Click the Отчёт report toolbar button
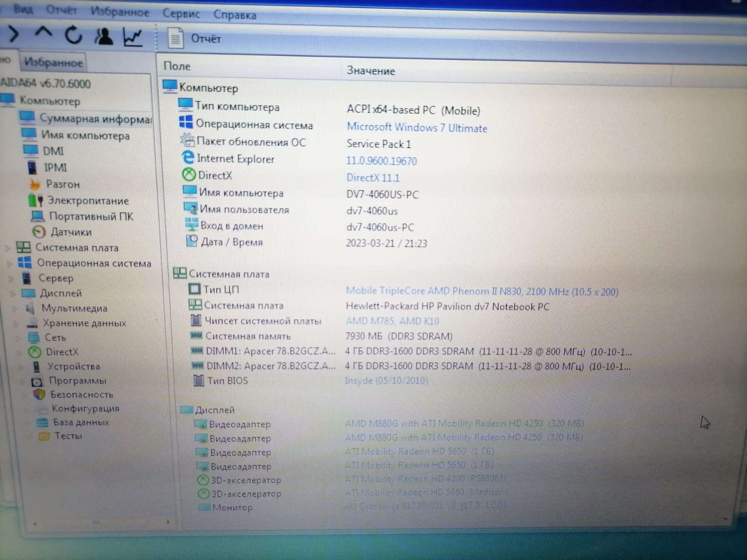 pyautogui.click(x=195, y=39)
